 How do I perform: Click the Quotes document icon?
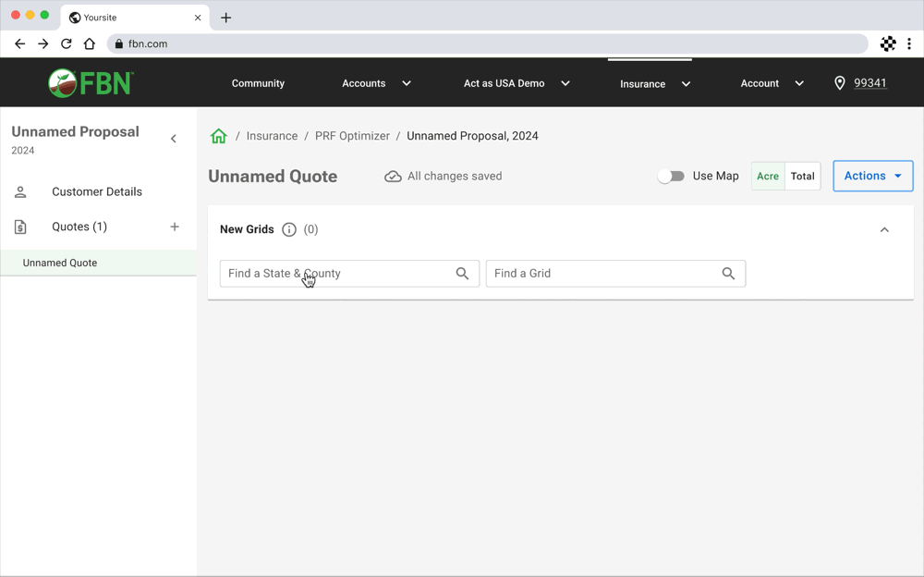[x=20, y=227]
